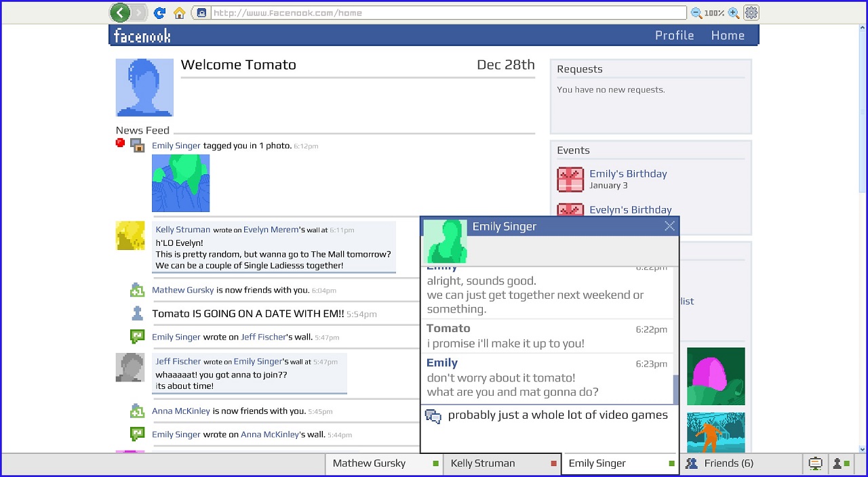Open Jeff Fischer's wall link
The image size is (868, 477).
[x=263, y=337]
